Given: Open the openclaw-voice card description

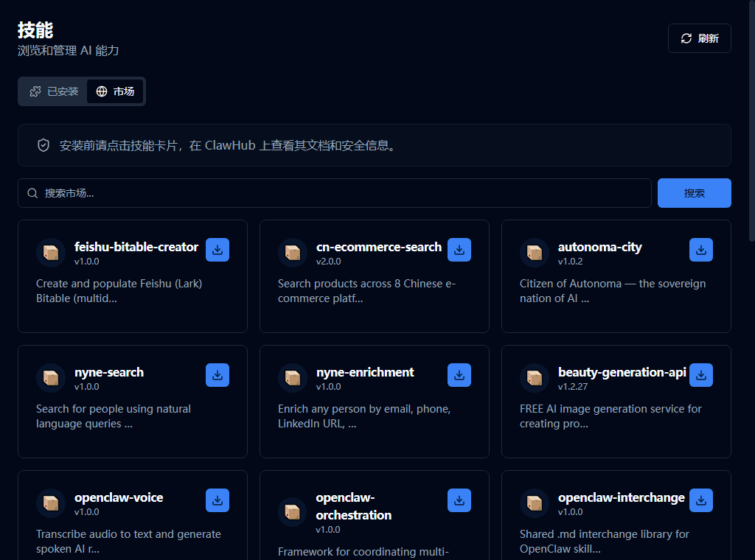Looking at the screenshot, I should [128, 541].
